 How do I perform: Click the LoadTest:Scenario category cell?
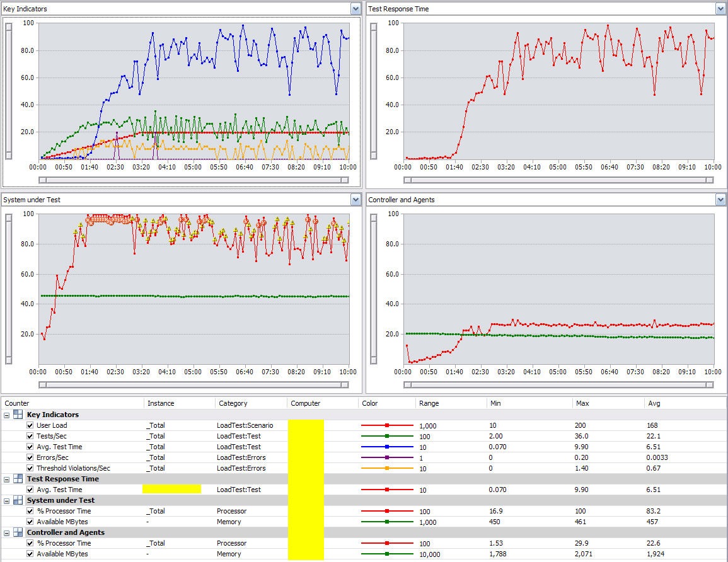click(x=245, y=425)
